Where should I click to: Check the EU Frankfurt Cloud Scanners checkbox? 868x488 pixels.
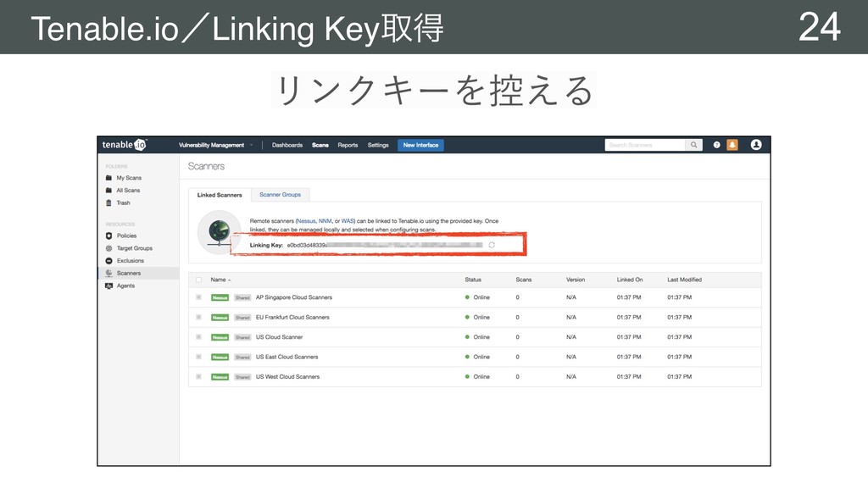pos(198,318)
